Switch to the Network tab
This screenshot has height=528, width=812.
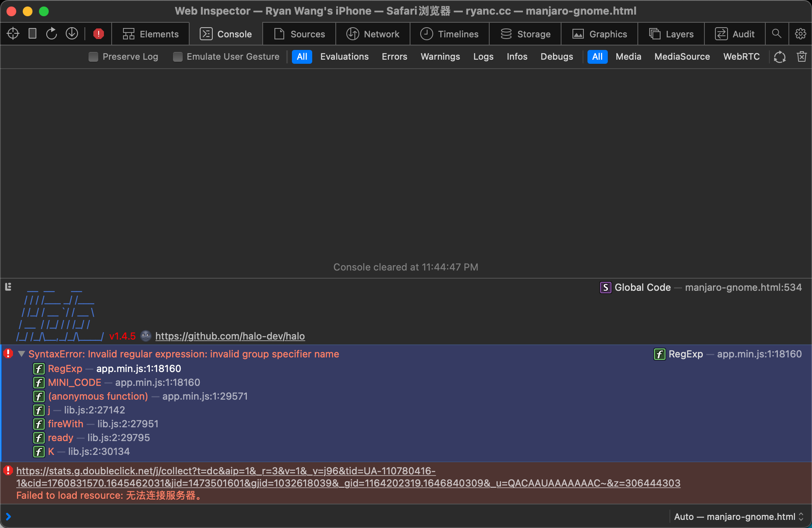pyautogui.click(x=373, y=34)
